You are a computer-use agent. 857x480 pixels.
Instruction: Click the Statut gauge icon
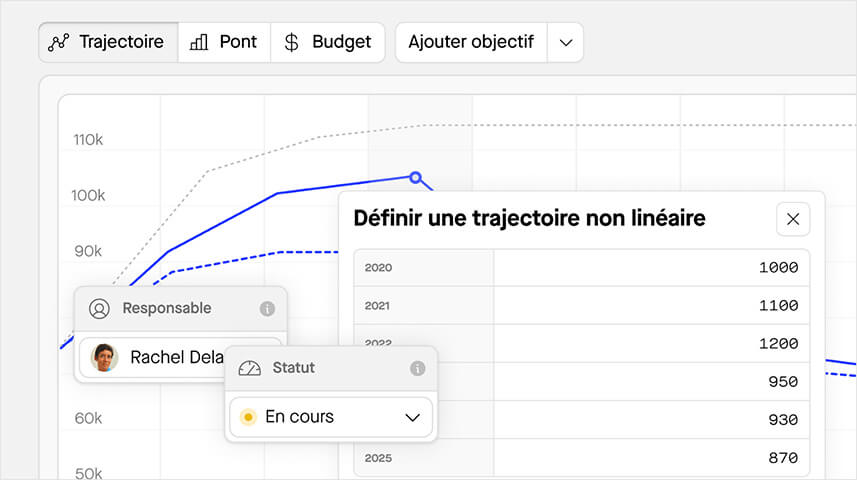tap(250, 368)
